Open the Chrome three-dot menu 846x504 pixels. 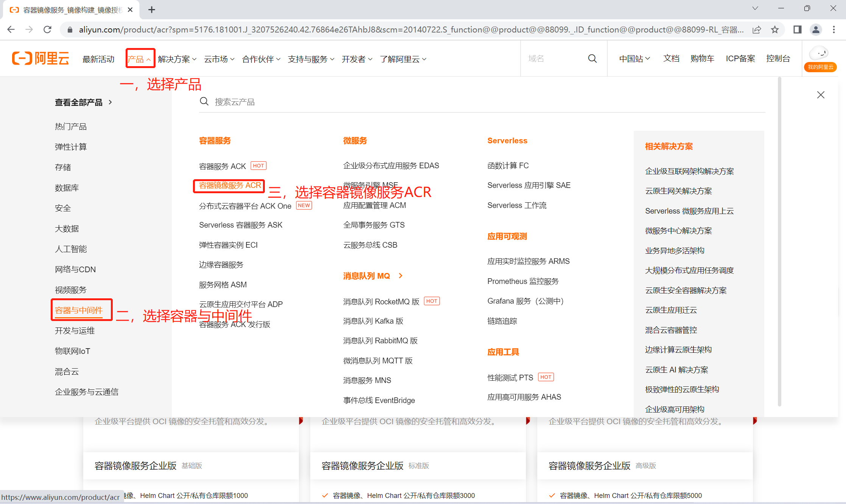pyautogui.click(x=834, y=29)
